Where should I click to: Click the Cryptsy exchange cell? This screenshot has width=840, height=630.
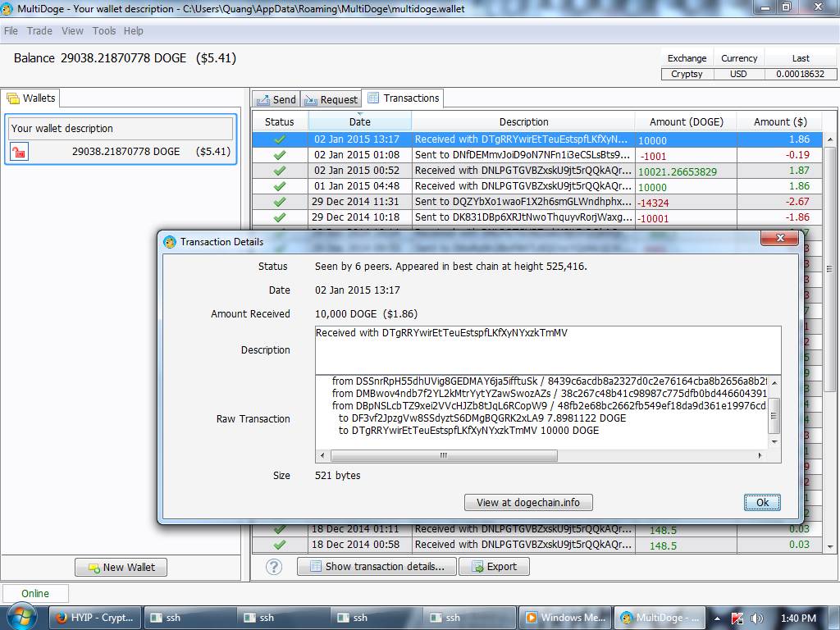click(x=687, y=74)
